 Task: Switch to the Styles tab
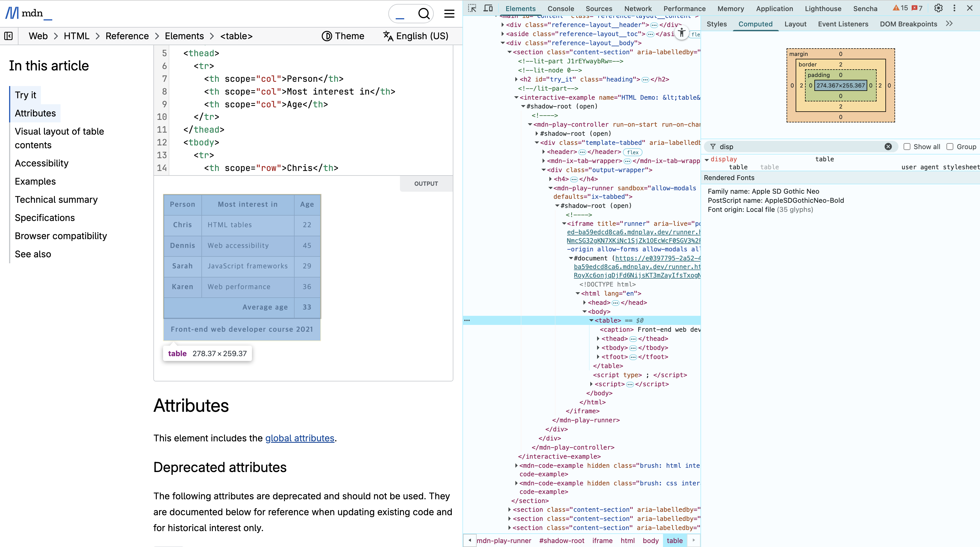pyautogui.click(x=716, y=24)
